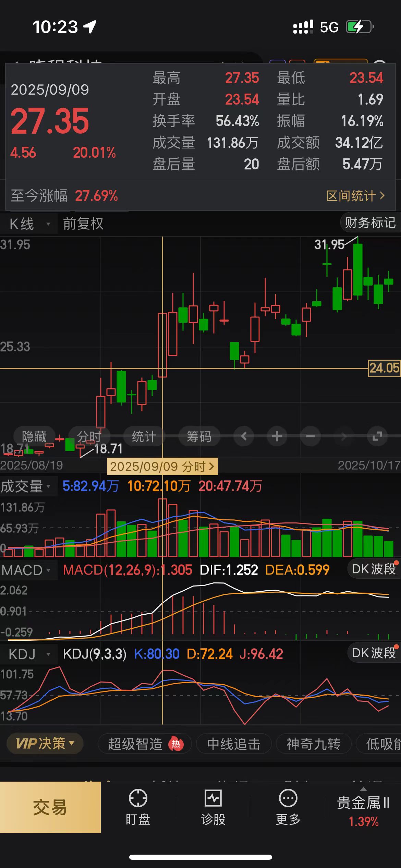Image resolution: width=401 pixels, height=868 pixels.
Task: Tap the battery charging icon
Action: (x=360, y=27)
